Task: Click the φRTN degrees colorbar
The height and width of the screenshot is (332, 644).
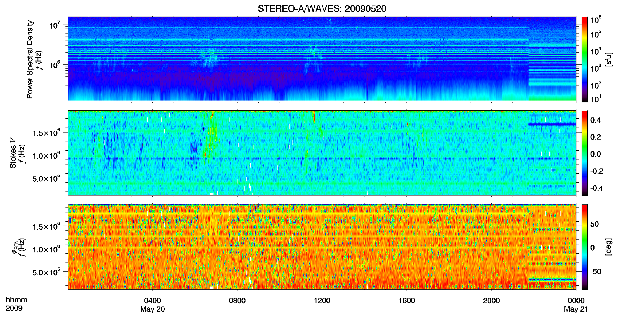Action: pyautogui.click(x=584, y=247)
